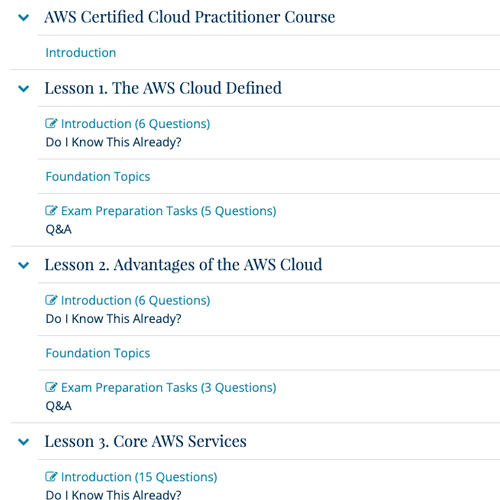Click quiz icon beside Lesson 2 Introduction

[51, 300]
